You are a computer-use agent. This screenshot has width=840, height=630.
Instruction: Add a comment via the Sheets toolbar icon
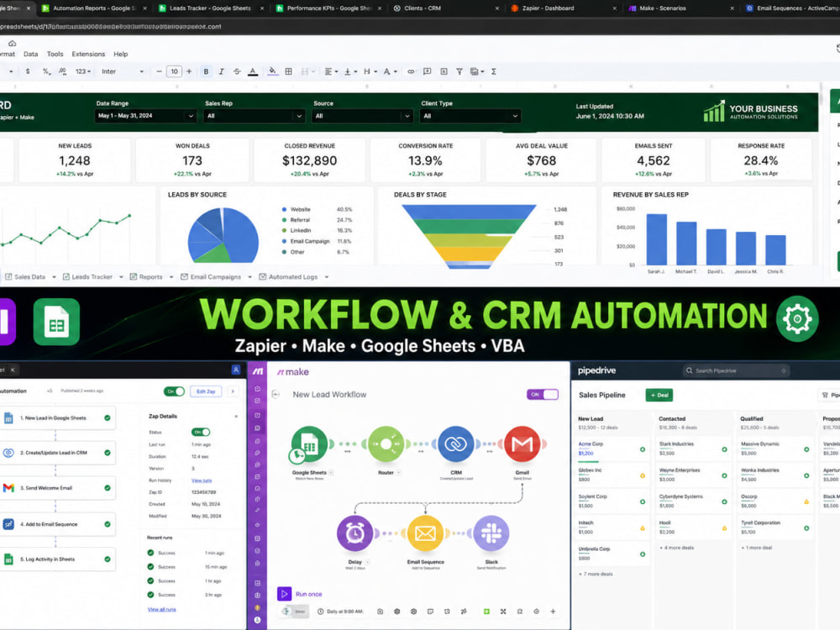(427, 71)
